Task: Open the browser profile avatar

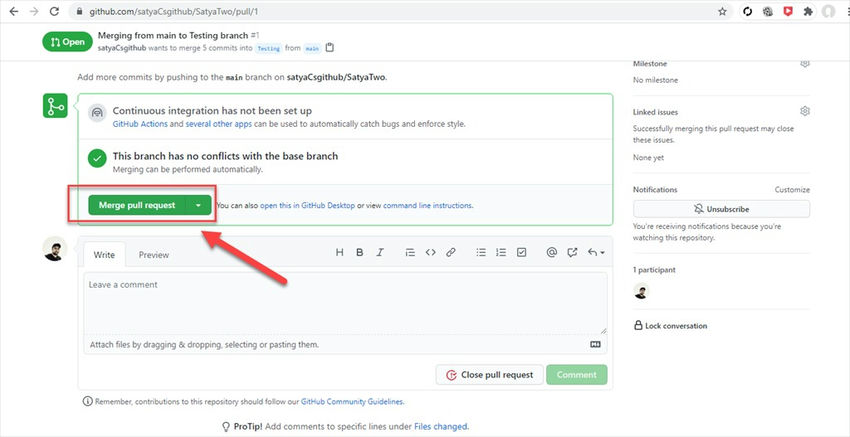Action: pos(828,11)
